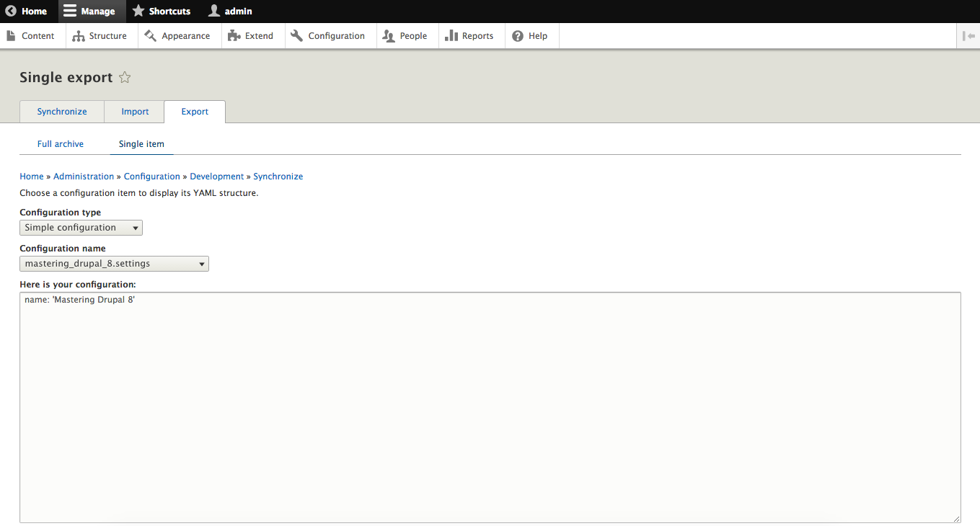This screenshot has height=526, width=980.
Task: Switch to the Synchronize tab
Action: (x=62, y=112)
